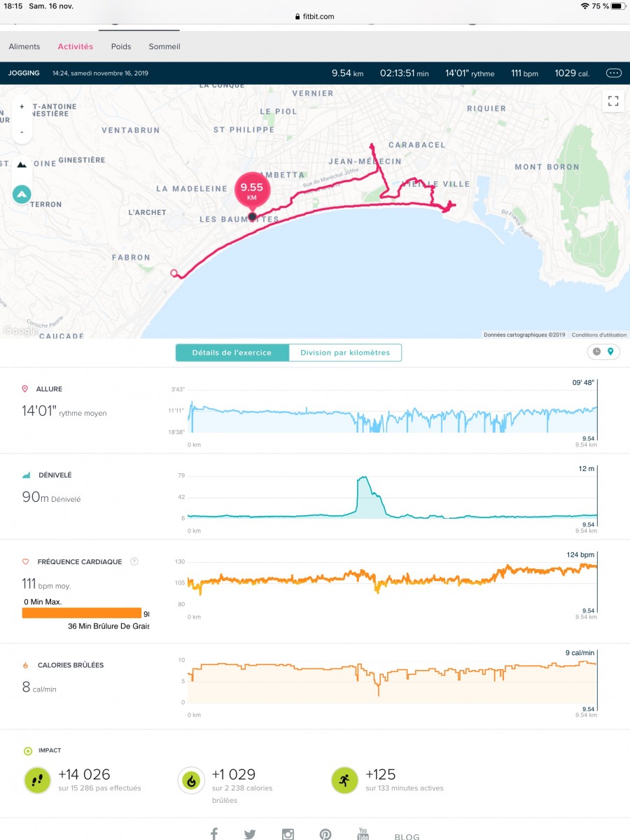630x840 pixels.
Task: Zoom out of the map with minus button
Action: [22, 132]
